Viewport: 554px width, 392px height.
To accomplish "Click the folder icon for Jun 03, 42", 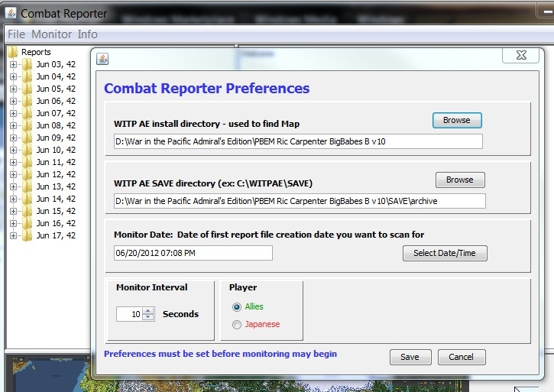I will (x=28, y=64).
